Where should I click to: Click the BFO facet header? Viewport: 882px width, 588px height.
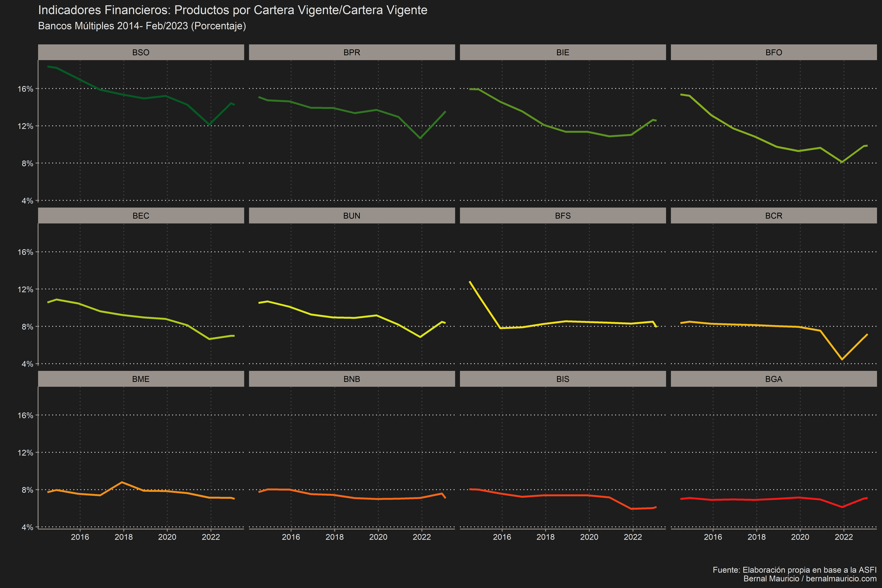coord(774,52)
